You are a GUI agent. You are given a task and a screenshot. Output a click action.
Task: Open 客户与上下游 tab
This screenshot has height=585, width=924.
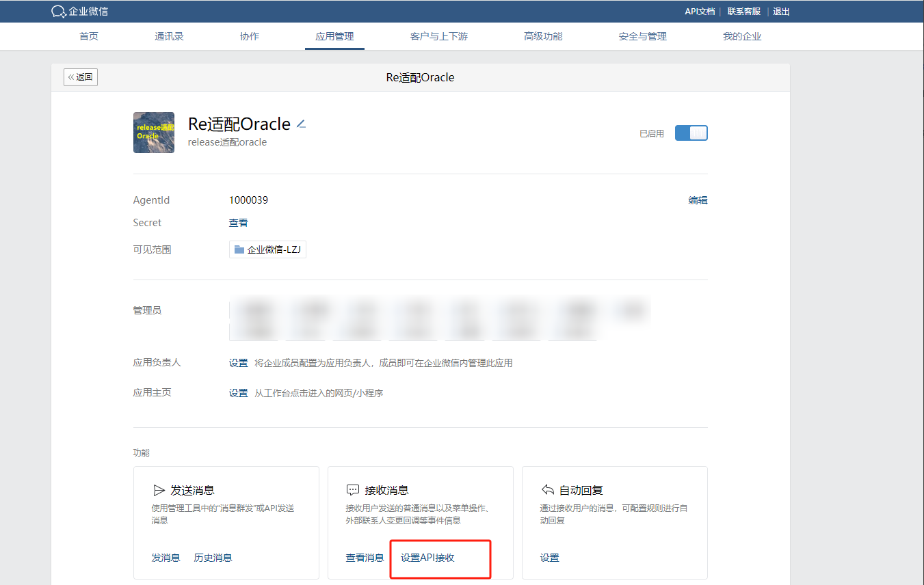point(439,36)
